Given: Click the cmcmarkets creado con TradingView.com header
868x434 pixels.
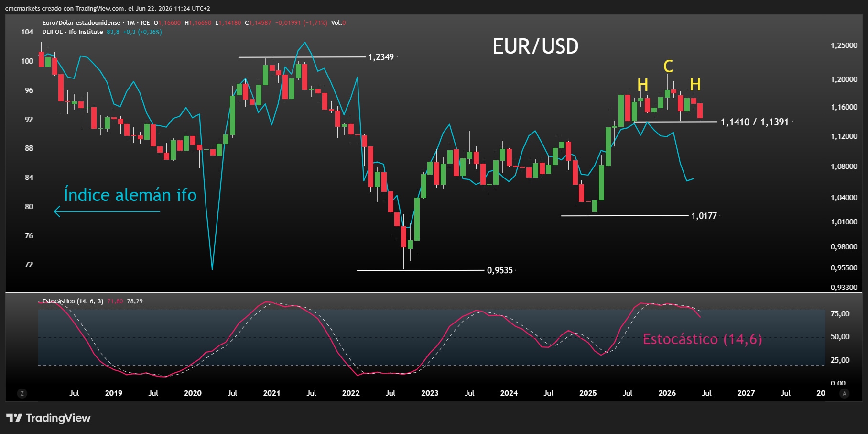Looking at the screenshot, I should tap(108, 8).
